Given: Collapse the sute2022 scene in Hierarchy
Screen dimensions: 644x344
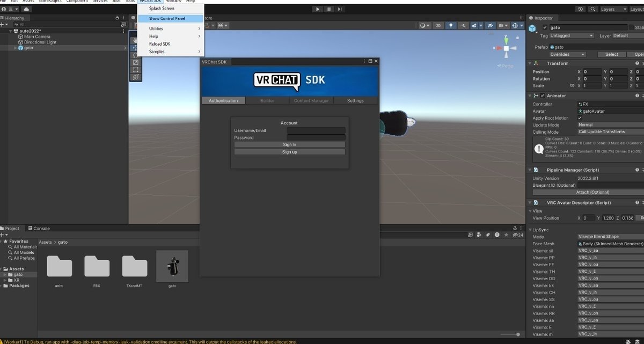Looking at the screenshot, I should point(11,31).
